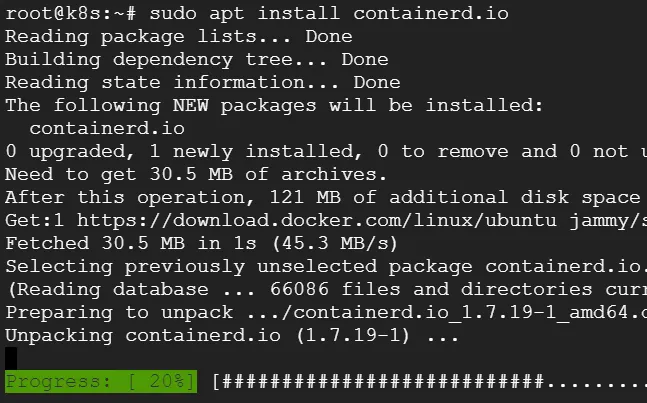647x403 pixels.
Task: Click "The following NEW packages" line
Action: 274,105
